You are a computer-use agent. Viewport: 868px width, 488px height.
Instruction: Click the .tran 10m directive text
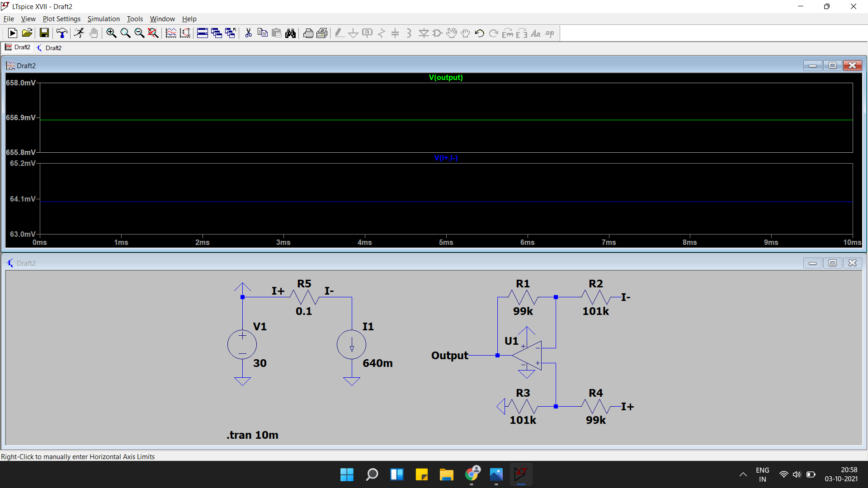252,435
